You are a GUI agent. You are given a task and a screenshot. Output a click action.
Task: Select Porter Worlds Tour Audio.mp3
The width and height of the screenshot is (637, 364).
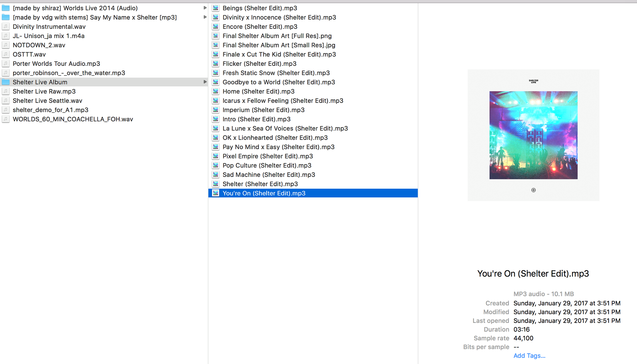(56, 64)
